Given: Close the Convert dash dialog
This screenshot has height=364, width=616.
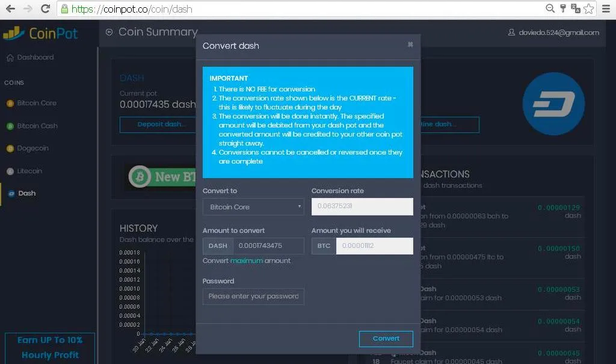Looking at the screenshot, I should [x=410, y=45].
